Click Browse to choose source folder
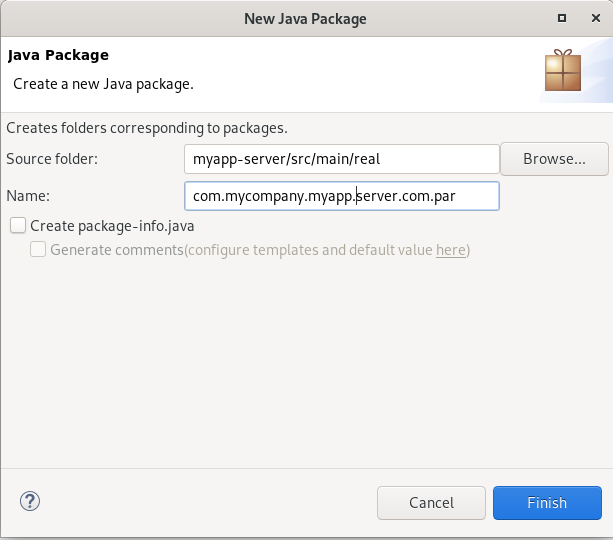Screen dimensions: 613x540 [x=554, y=159]
